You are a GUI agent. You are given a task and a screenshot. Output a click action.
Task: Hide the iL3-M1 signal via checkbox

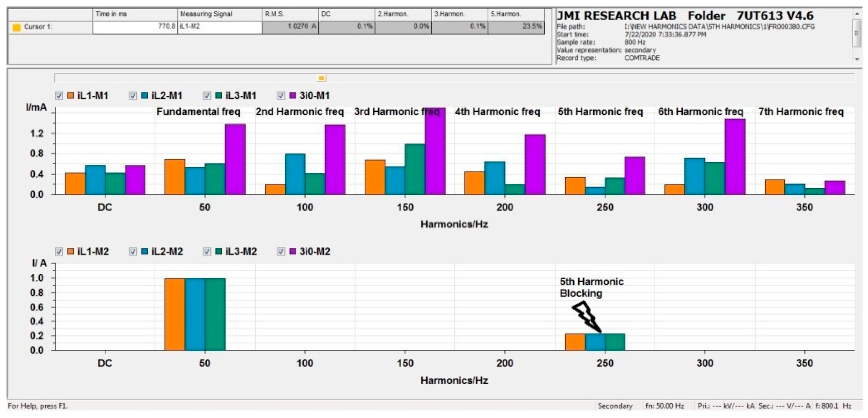pos(207,95)
